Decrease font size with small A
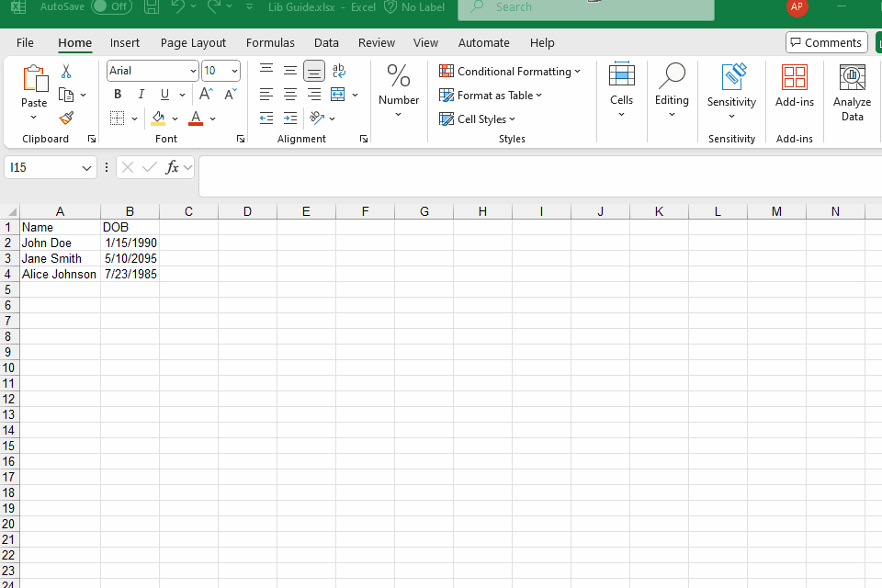 click(x=230, y=94)
